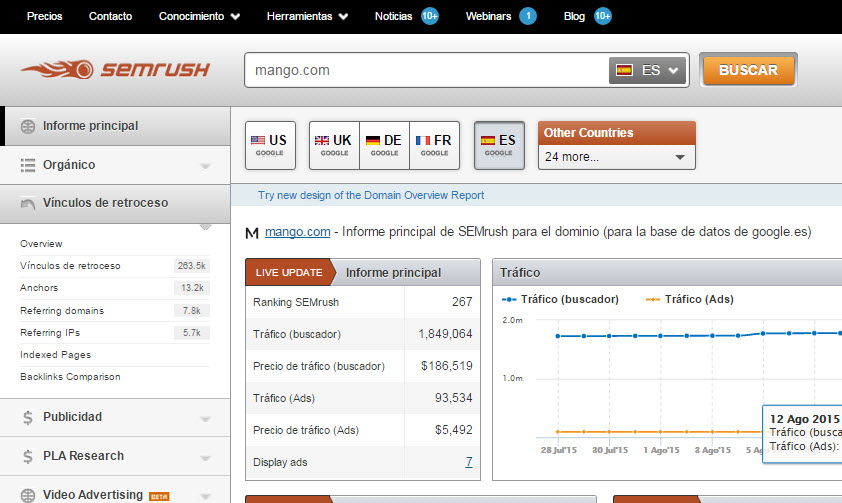Open Webinars in the top menu

click(488, 16)
